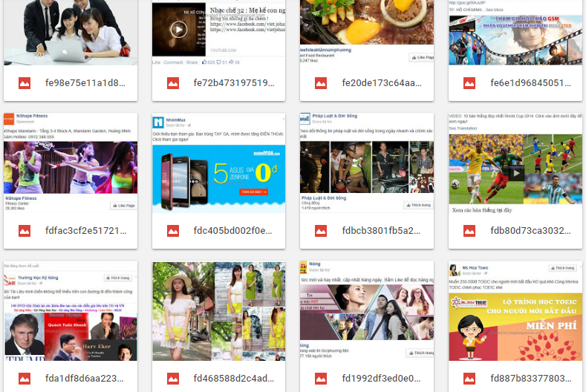The image size is (586, 392).
Task: Click image icon beside fda1df8d6aa223 file
Action: tap(25, 379)
